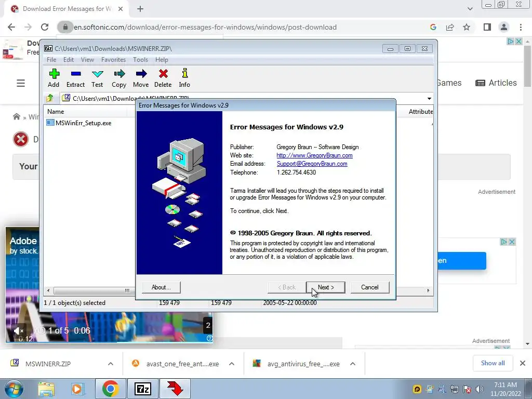Screen dimensions: 532x399
Task: Open File Explorer from taskbar
Action: point(46,389)
